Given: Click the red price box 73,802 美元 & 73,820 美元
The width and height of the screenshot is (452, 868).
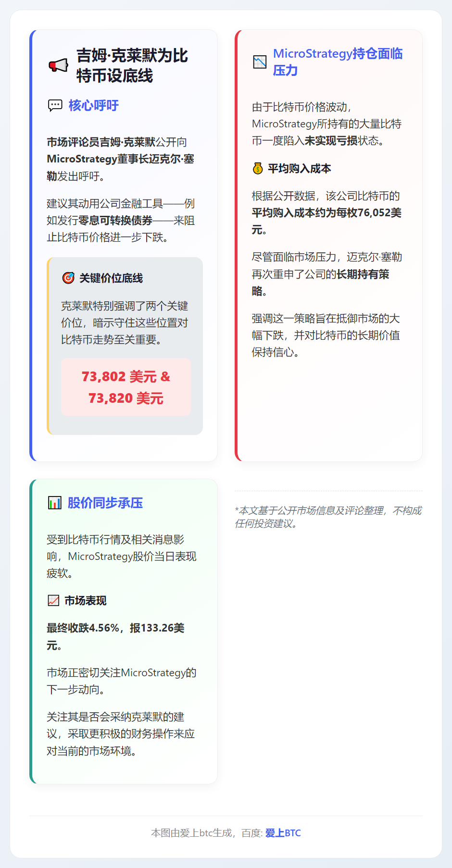Looking at the screenshot, I should (126, 387).
